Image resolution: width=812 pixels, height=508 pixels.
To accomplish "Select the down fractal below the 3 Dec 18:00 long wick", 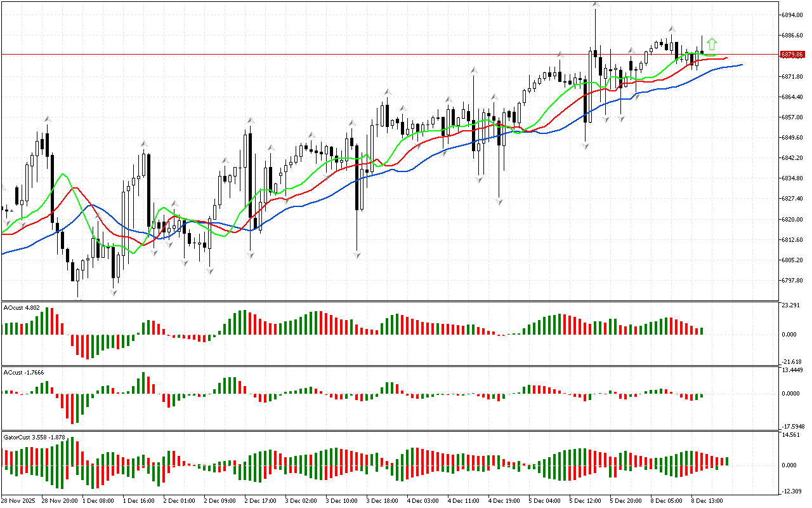I will pyautogui.click(x=357, y=255).
